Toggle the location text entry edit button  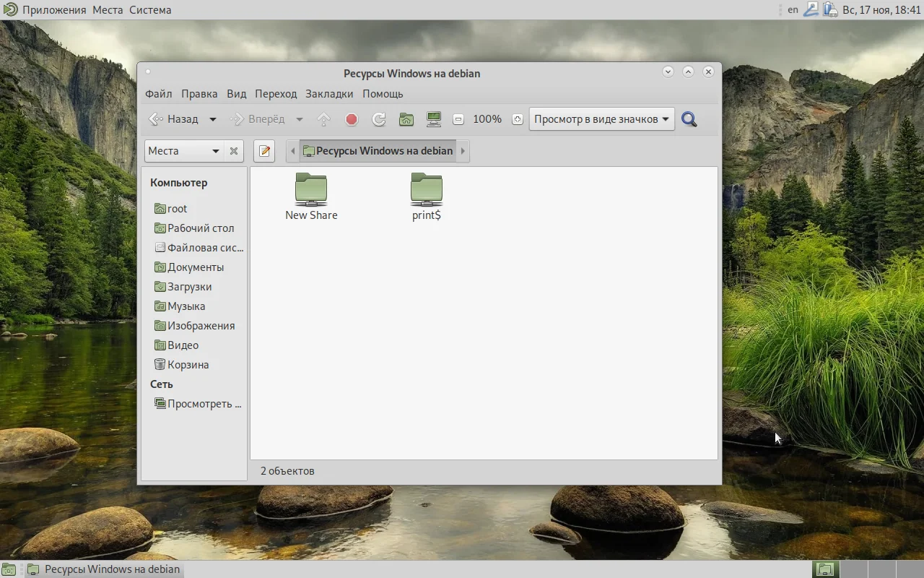click(264, 151)
